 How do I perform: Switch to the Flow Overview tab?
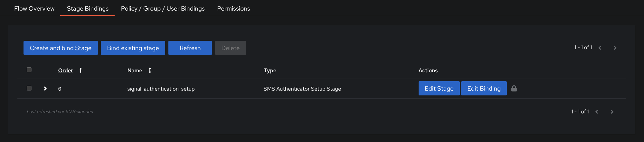point(34,9)
